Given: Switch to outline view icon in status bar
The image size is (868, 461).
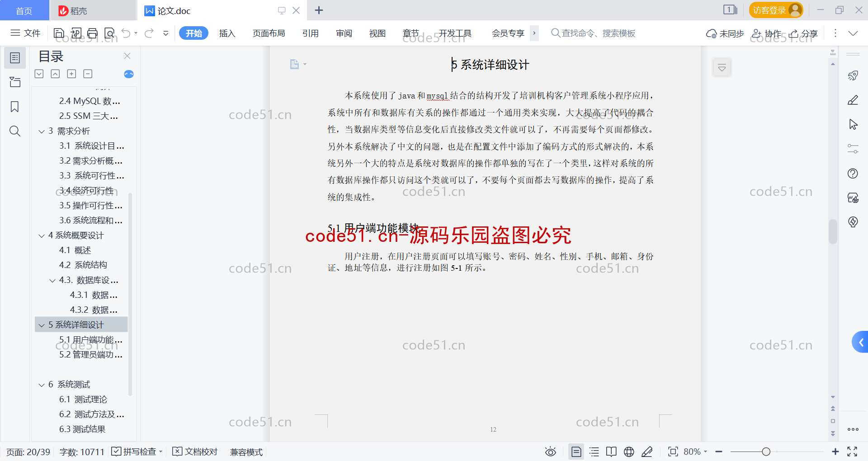Looking at the screenshot, I should point(594,452).
